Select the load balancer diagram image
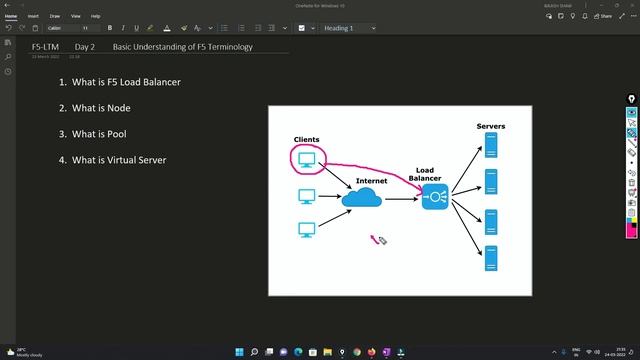 click(400, 201)
